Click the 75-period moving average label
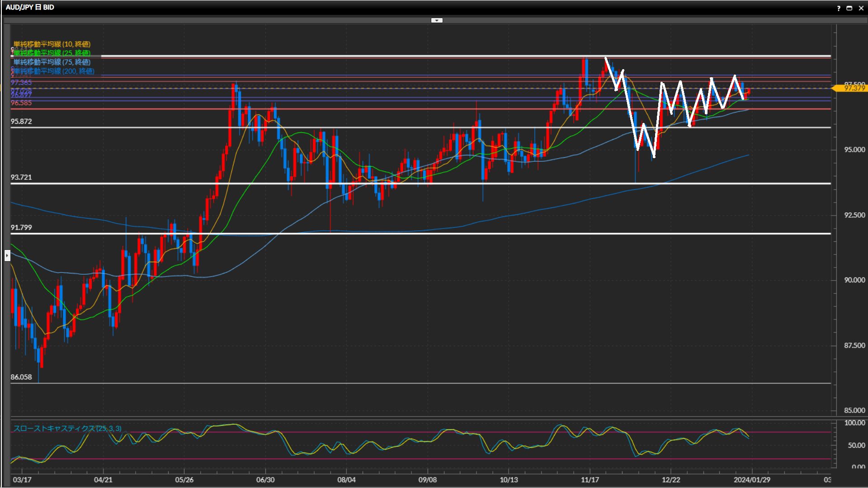 click(52, 62)
